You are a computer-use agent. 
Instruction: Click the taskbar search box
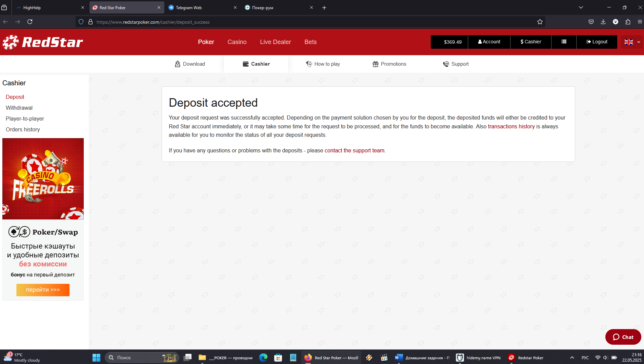click(x=142, y=358)
